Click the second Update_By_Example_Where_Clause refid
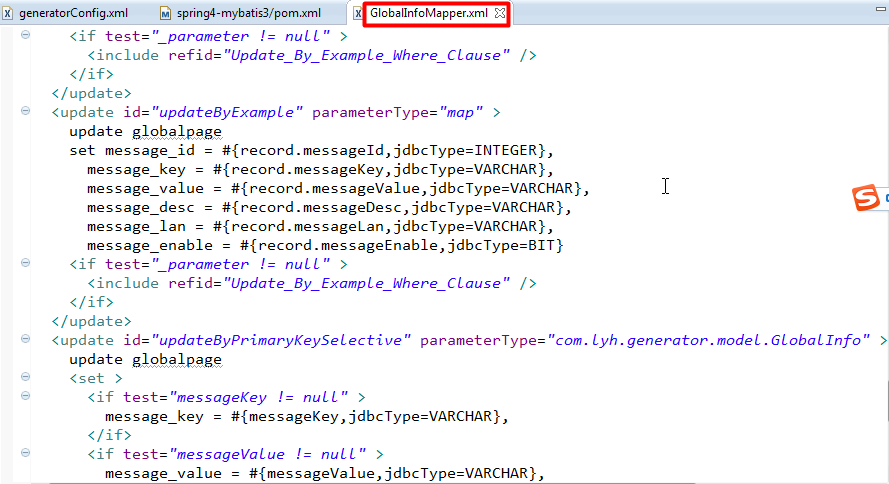Viewport: 889px width, 484px height. point(367,283)
